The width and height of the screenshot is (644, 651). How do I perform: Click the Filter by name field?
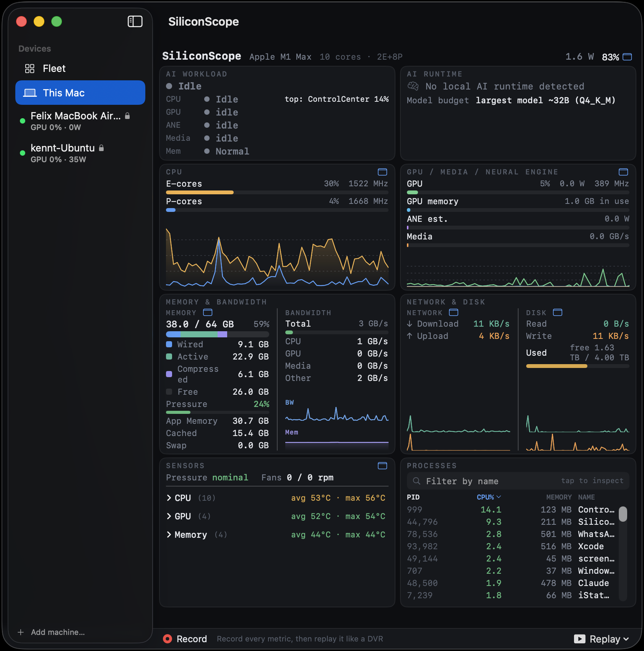pos(518,481)
